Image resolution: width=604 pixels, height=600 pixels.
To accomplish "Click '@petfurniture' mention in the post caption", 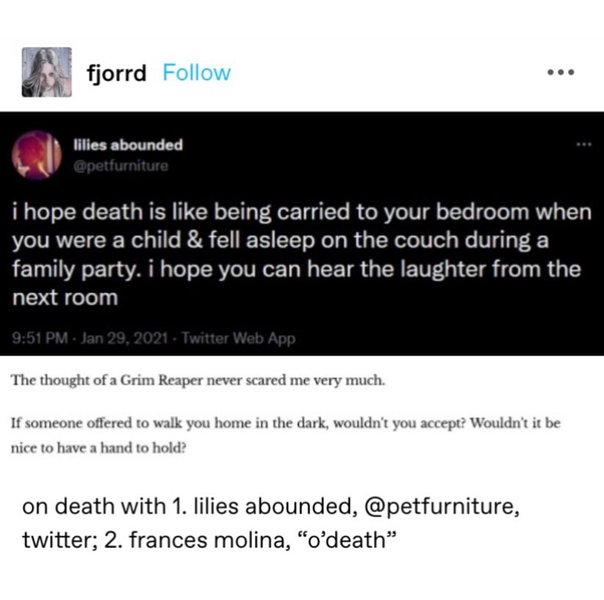I will (x=440, y=504).
